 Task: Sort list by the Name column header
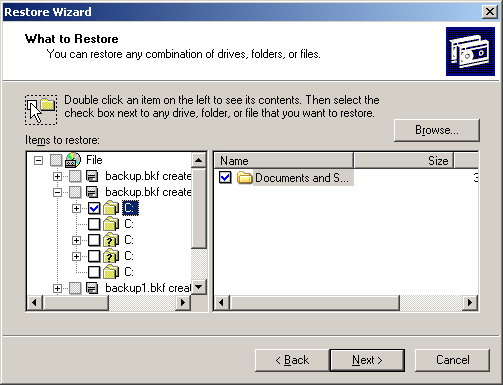283,161
